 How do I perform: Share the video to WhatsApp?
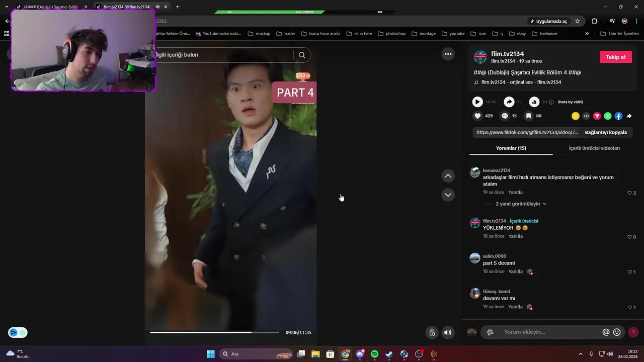tap(608, 116)
